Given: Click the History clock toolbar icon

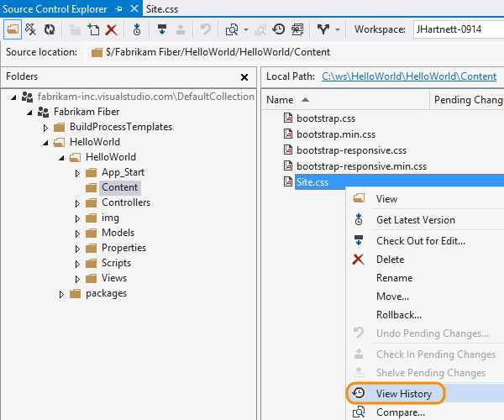Looking at the screenshot, I should (279, 29).
